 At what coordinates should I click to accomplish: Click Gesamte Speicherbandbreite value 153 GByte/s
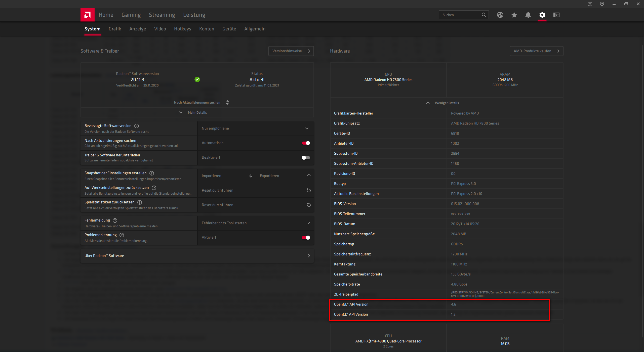pyautogui.click(x=461, y=274)
